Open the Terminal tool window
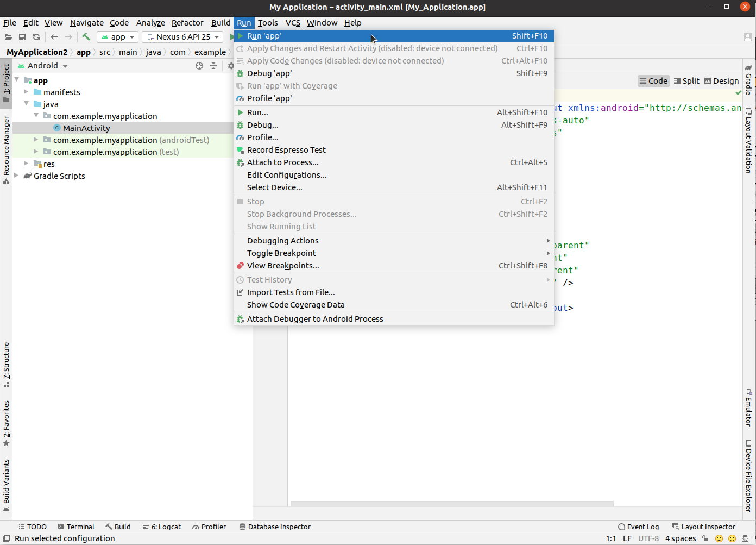 (x=76, y=527)
